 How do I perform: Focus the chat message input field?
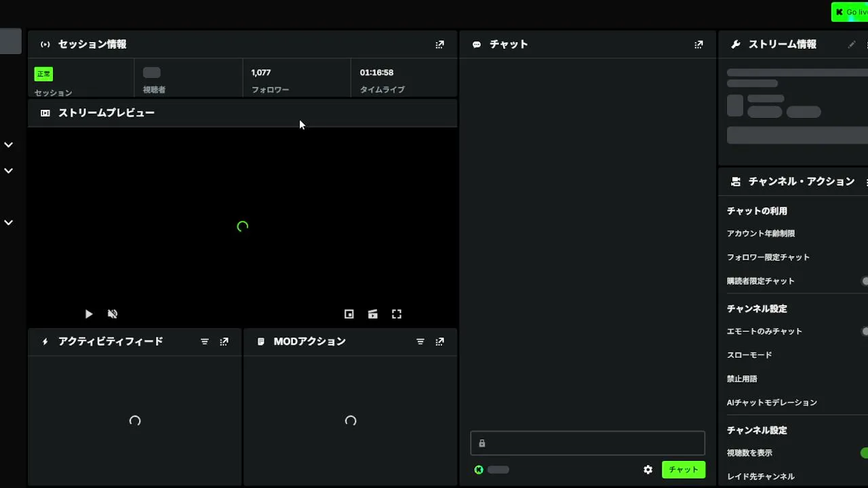(588, 443)
